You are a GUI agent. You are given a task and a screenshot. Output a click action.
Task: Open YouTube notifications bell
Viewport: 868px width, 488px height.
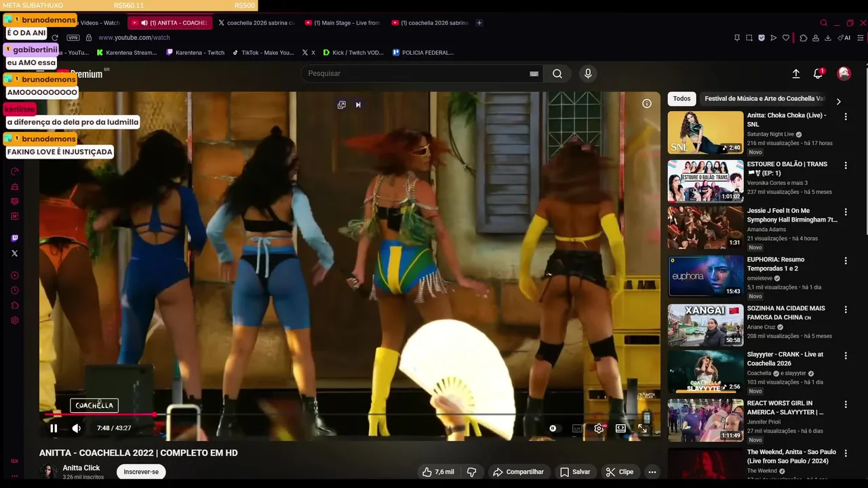818,73
